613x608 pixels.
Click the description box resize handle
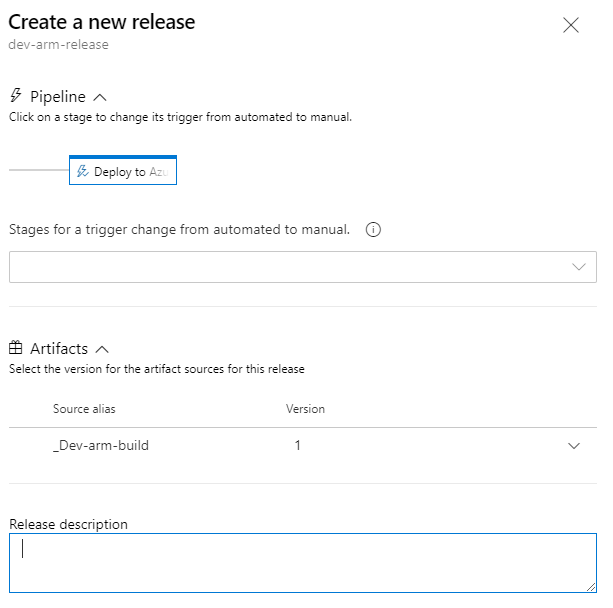click(x=591, y=586)
